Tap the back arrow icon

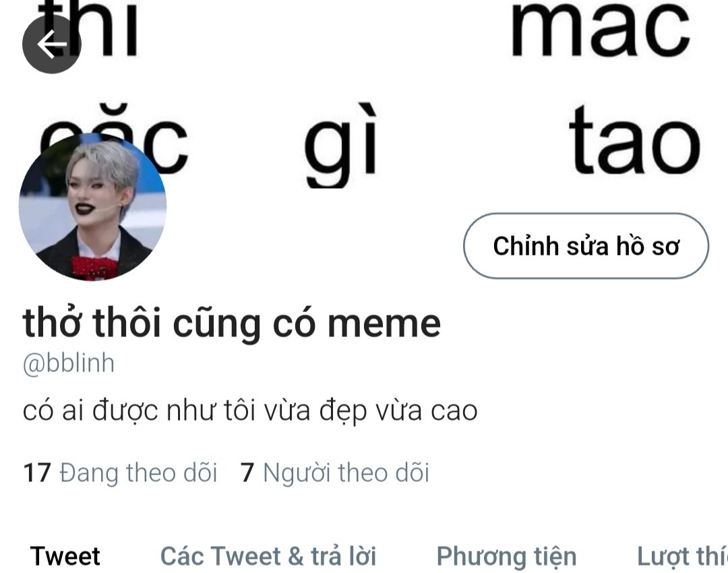52,44
